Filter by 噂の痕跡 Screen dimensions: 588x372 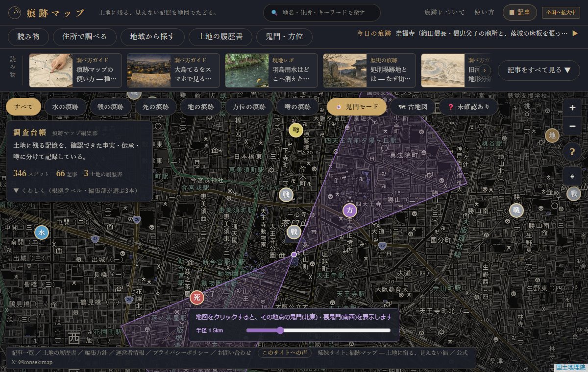coord(297,106)
